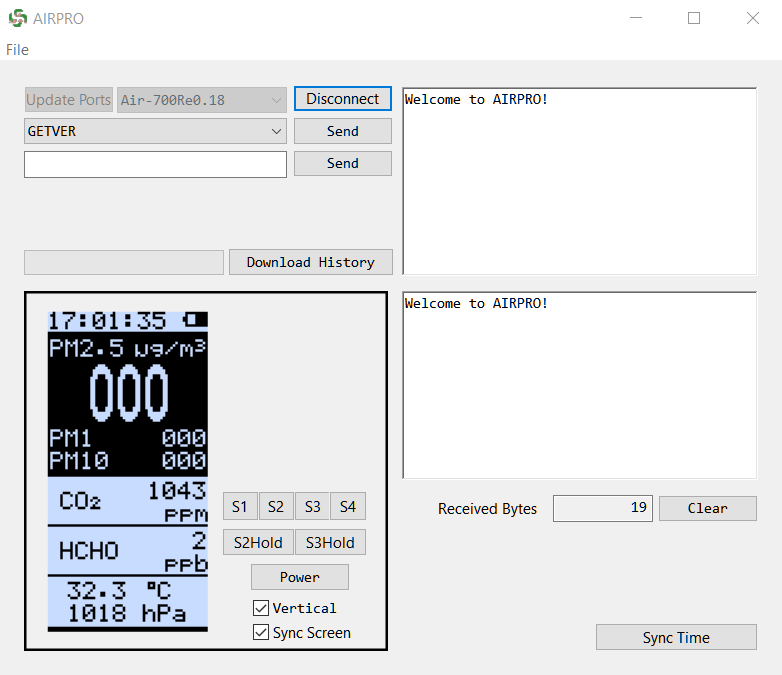Screen dimensions: 782x675
Task: Maximize the AIRPRO window
Action: (694, 18)
